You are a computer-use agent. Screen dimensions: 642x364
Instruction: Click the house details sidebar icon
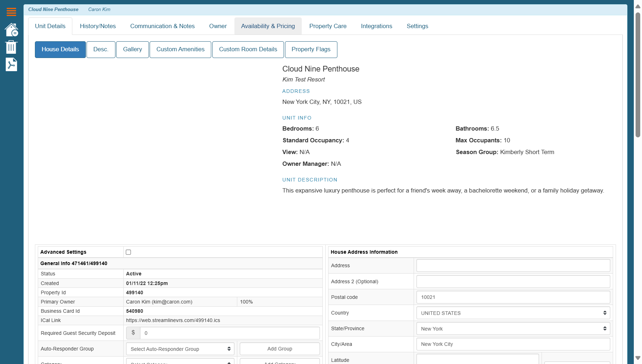11,30
